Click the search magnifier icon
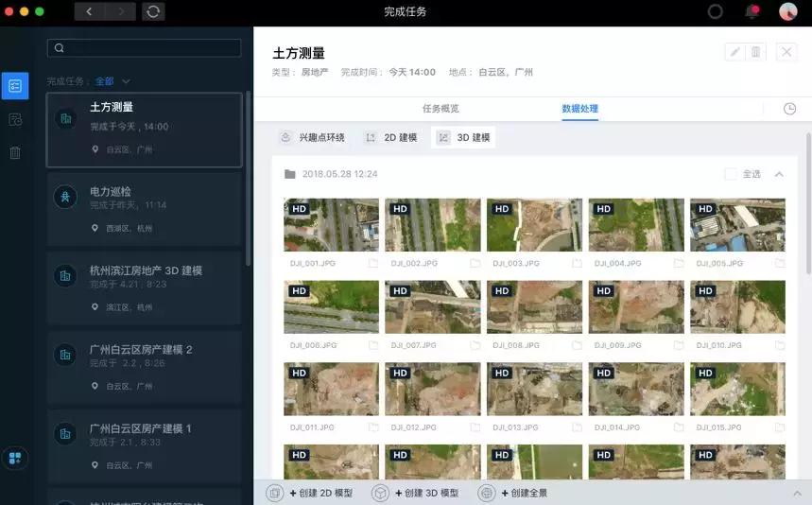The width and height of the screenshot is (812, 505). click(59, 48)
